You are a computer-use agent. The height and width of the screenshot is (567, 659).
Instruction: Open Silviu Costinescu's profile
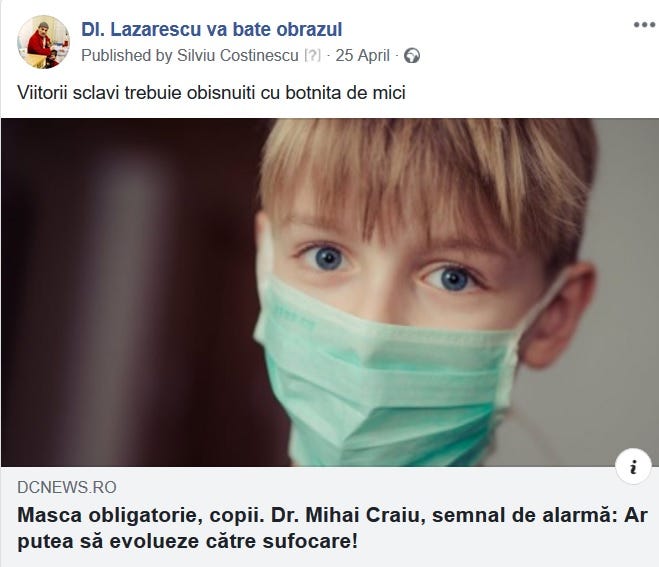tap(237, 55)
